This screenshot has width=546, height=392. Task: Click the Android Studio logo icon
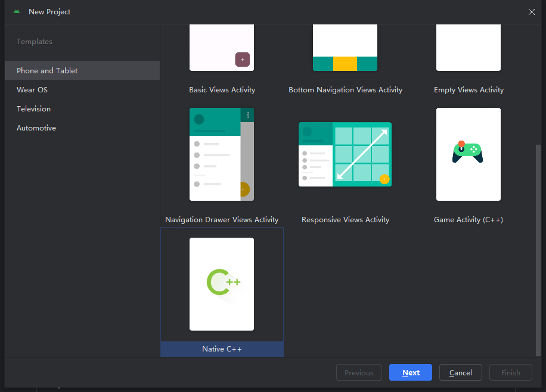[x=17, y=12]
